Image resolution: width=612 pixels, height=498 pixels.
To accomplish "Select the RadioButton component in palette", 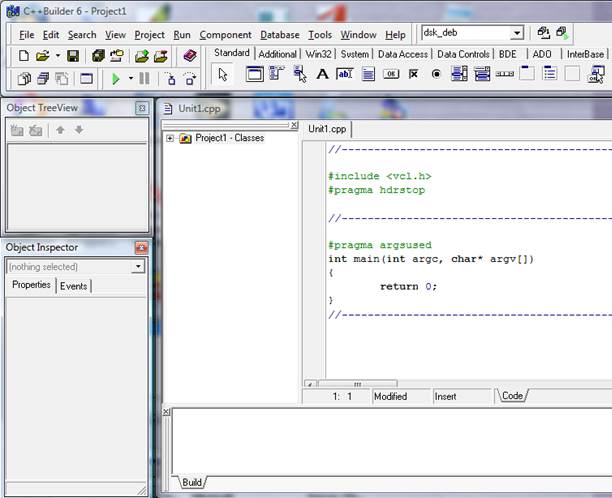I will point(436,74).
